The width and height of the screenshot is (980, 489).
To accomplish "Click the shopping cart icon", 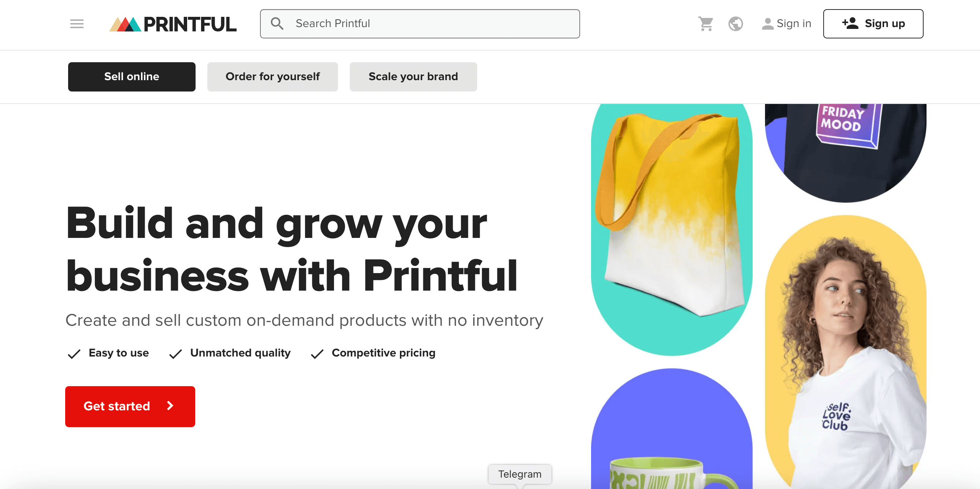I will click(706, 24).
